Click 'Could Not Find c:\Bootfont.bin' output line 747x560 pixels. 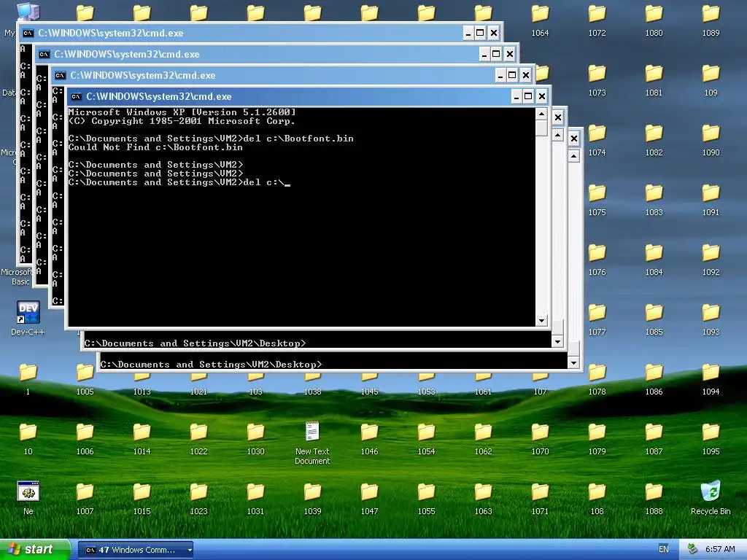(x=155, y=147)
